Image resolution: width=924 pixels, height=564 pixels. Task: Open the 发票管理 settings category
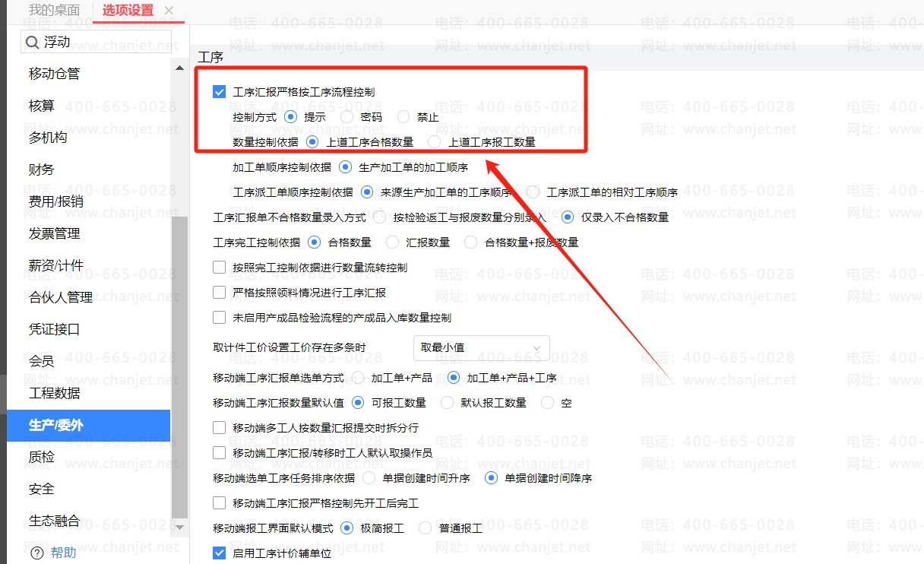[54, 233]
